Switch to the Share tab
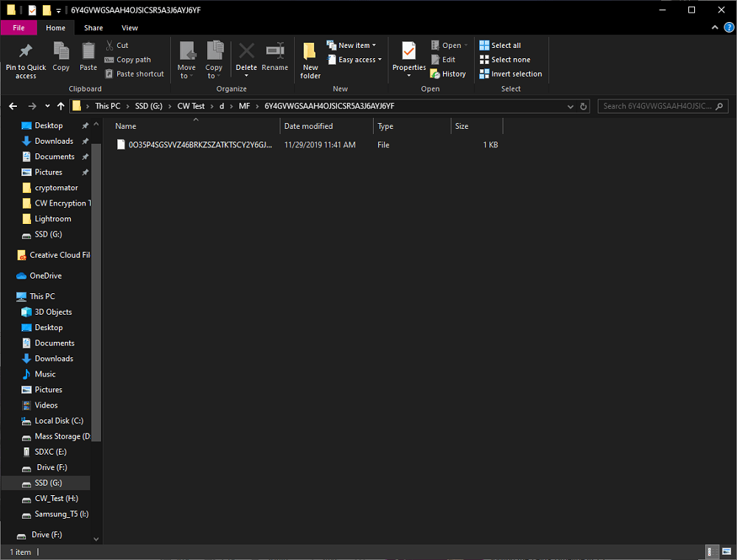This screenshot has width=737, height=560. (x=94, y=28)
